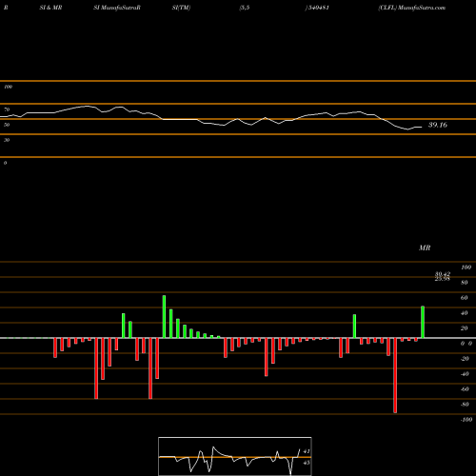Click the value 41 in mini chart

(307, 451)
